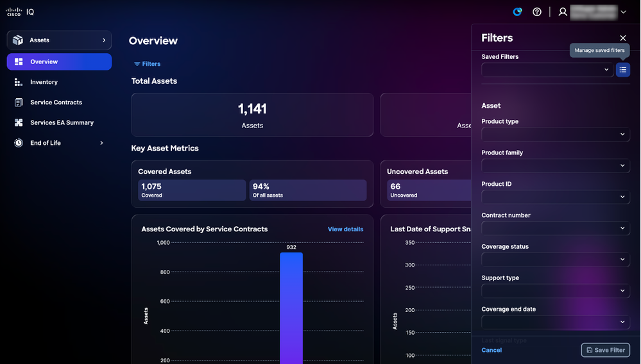Image resolution: width=641 pixels, height=364 pixels.
Task: Open End of Life section
Action: click(x=46, y=143)
